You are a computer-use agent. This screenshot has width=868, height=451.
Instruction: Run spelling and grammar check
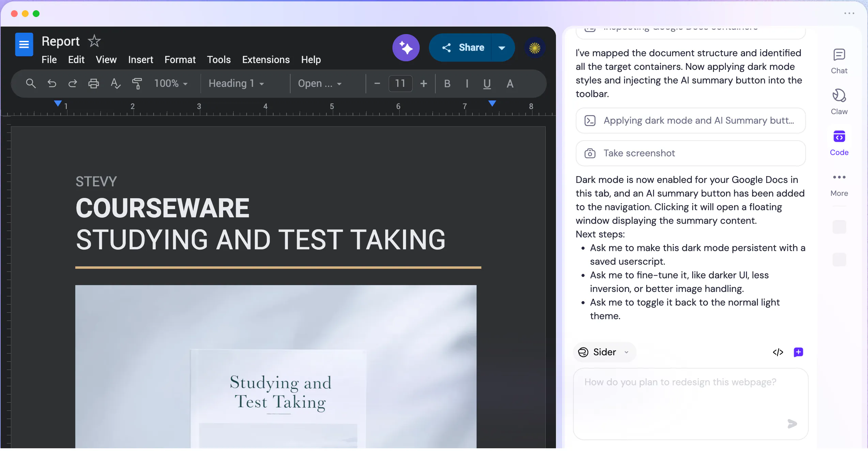click(x=115, y=83)
